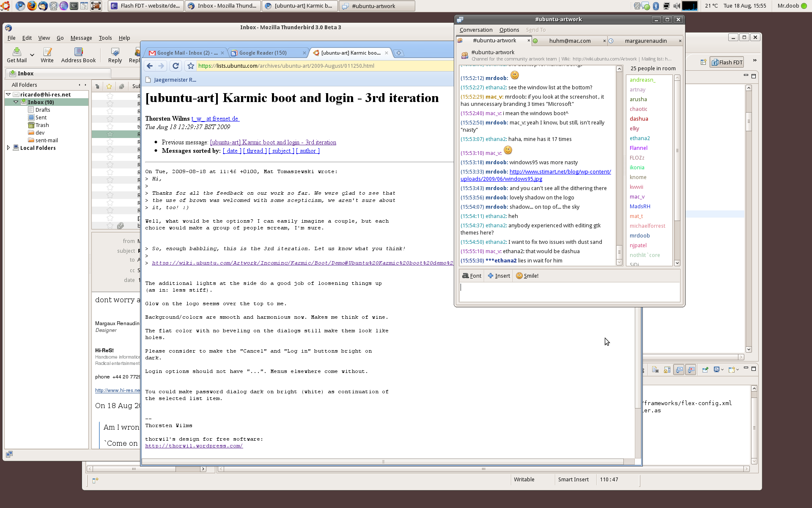Click the Get Mail toolbar icon
The image size is (812, 508).
point(16,52)
